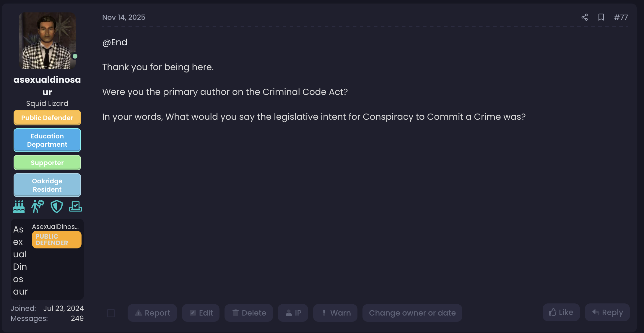Click the person holding flag badge icon
Viewport: 644px width, 333px height.
click(38, 206)
